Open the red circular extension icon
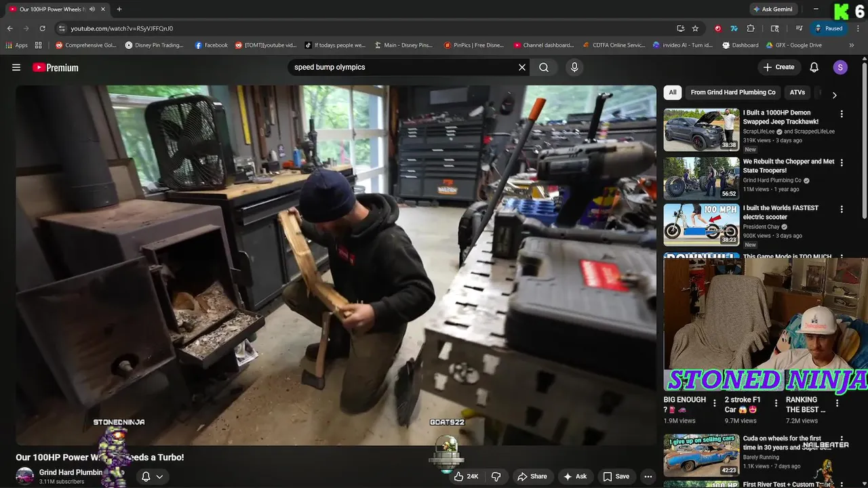 (717, 28)
